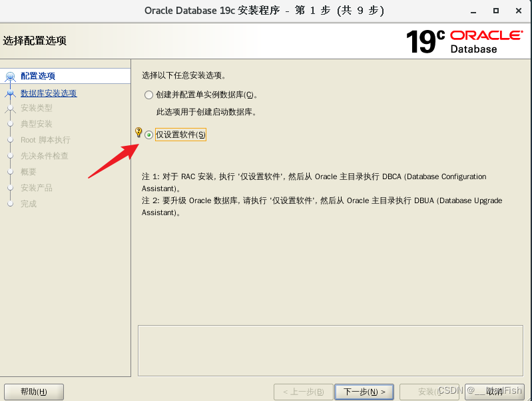This screenshot has height=401, width=532.
Task: Open help with the '帮助(H)' button
Action: (34, 392)
